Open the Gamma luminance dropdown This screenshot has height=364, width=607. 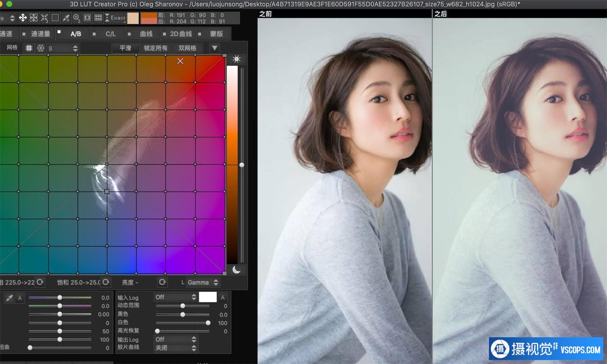tap(203, 282)
